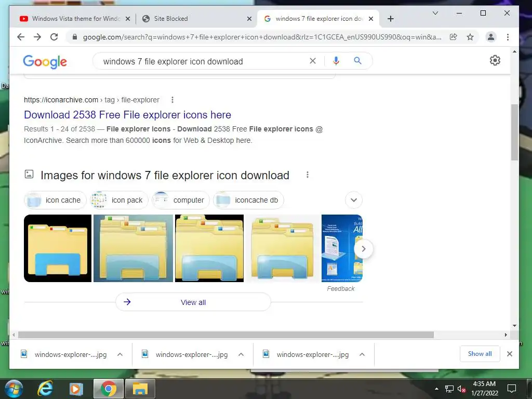Open second folder icon thumbnail
The width and height of the screenshot is (532, 399).
pyautogui.click(x=133, y=248)
